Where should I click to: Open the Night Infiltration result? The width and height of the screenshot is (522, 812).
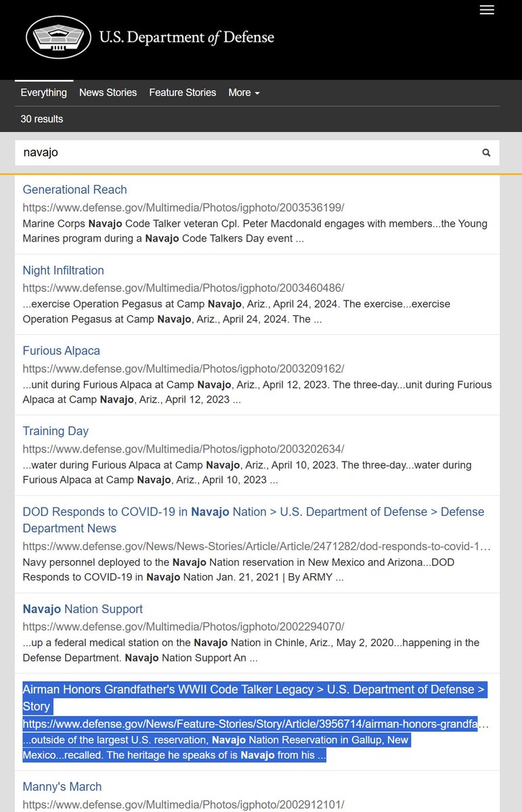tap(63, 270)
